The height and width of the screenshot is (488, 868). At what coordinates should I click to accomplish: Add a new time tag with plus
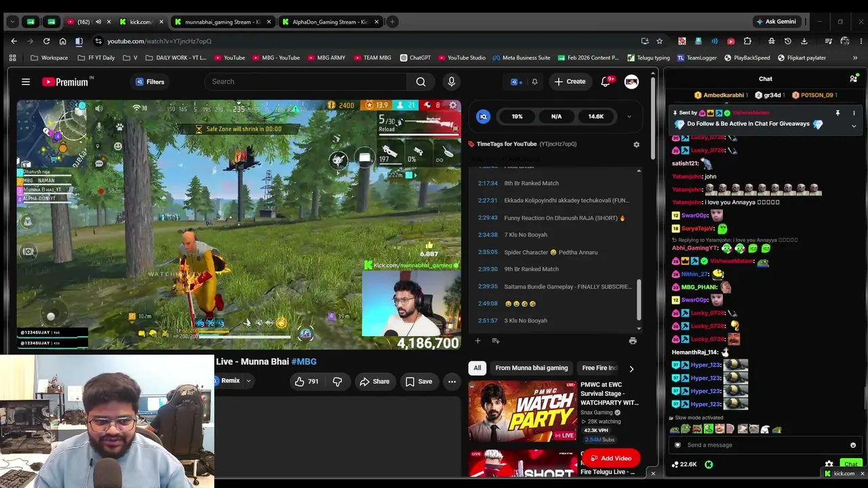click(x=477, y=341)
